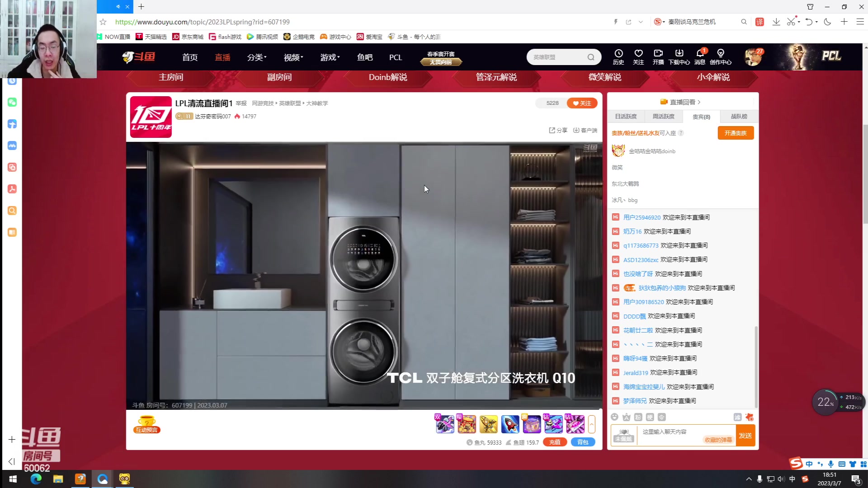
Task: Click the LPL十周年 channel avatar
Action: (x=151, y=117)
